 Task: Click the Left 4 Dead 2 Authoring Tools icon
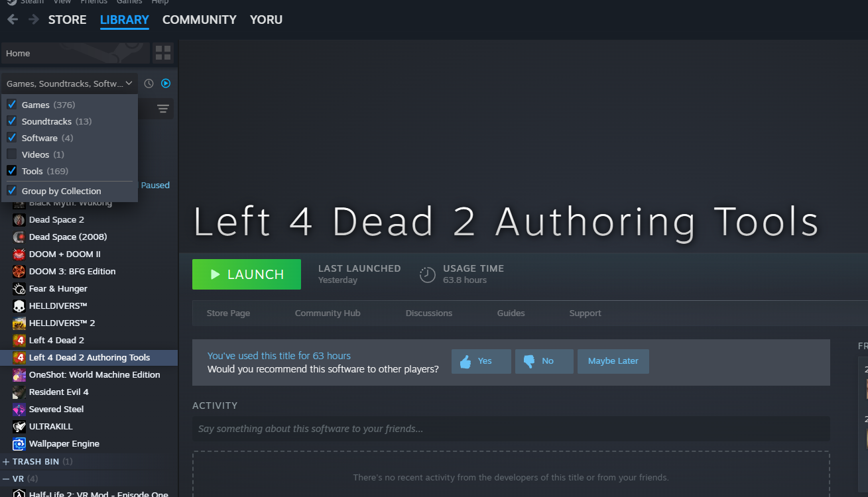click(19, 358)
